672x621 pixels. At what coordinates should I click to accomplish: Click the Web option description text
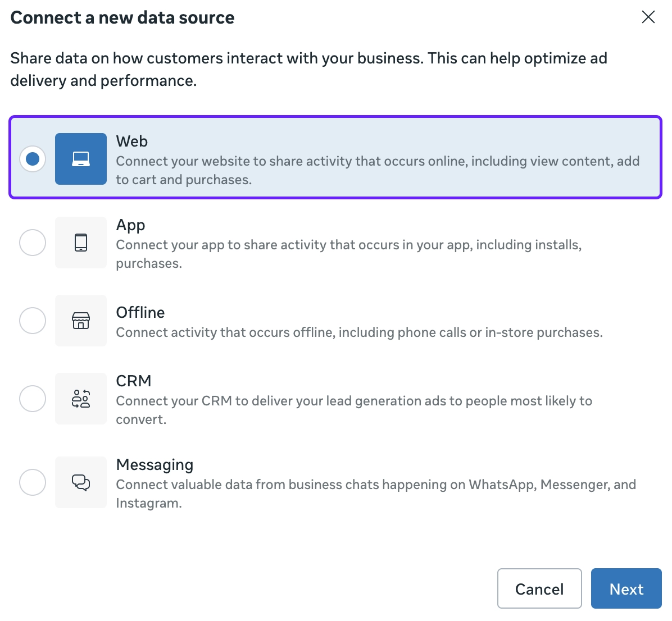click(x=378, y=170)
